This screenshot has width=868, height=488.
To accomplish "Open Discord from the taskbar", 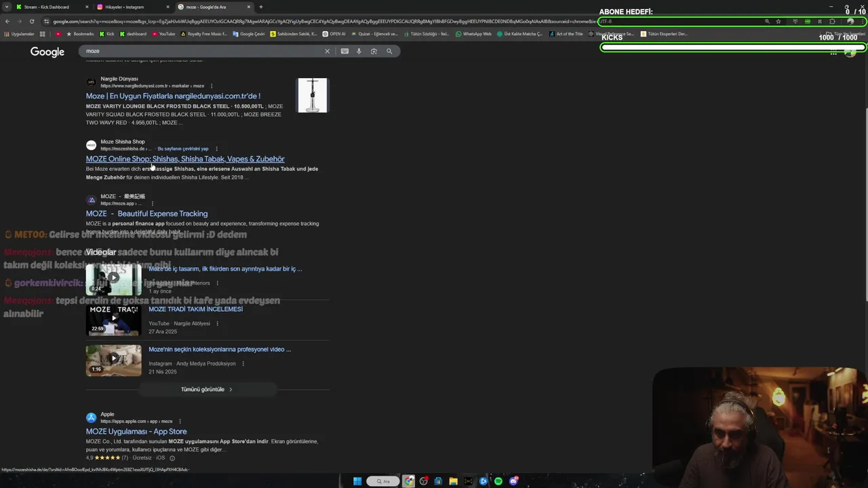I will click(x=513, y=481).
